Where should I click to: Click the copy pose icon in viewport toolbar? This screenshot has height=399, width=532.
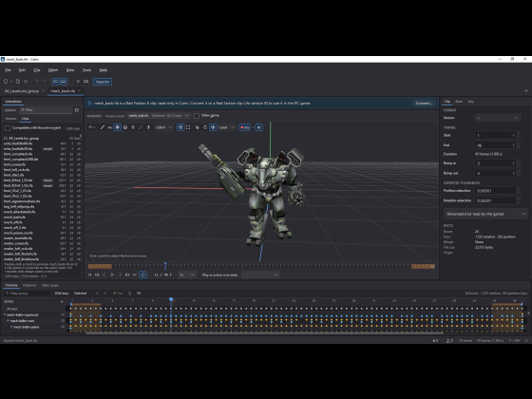click(x=198, y=127)
